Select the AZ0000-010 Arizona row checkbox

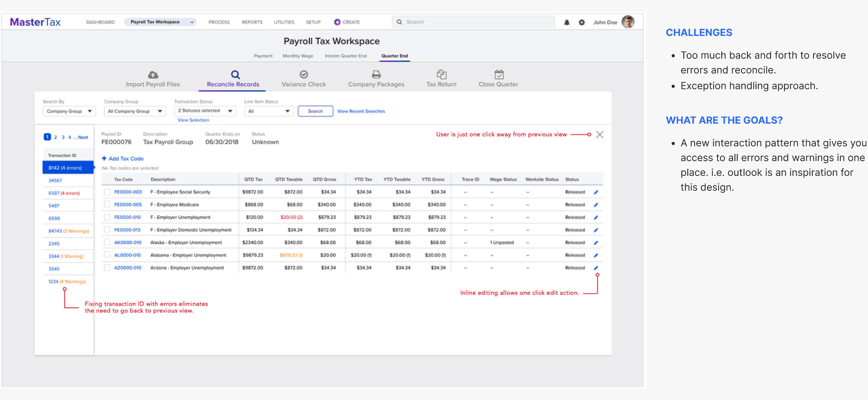pyautogui.click(x=107, y=267)
